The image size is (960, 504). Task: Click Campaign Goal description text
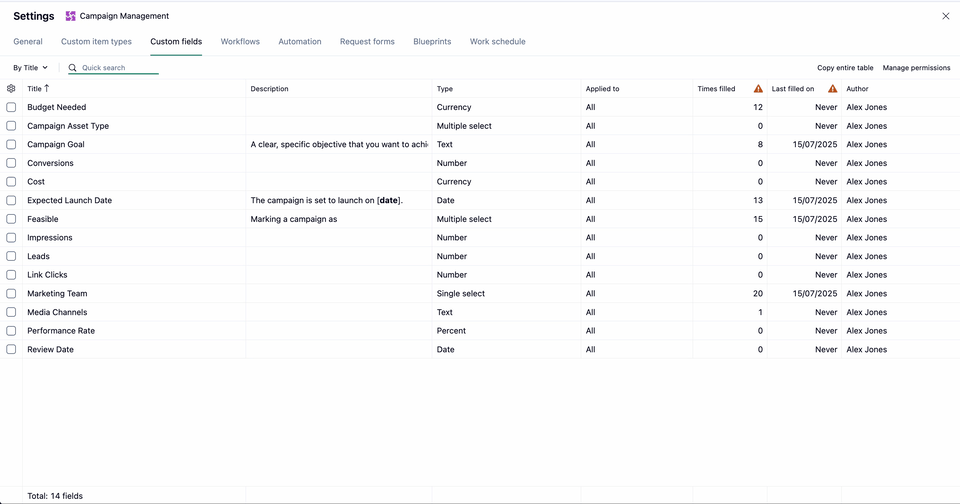coord(339,145)
